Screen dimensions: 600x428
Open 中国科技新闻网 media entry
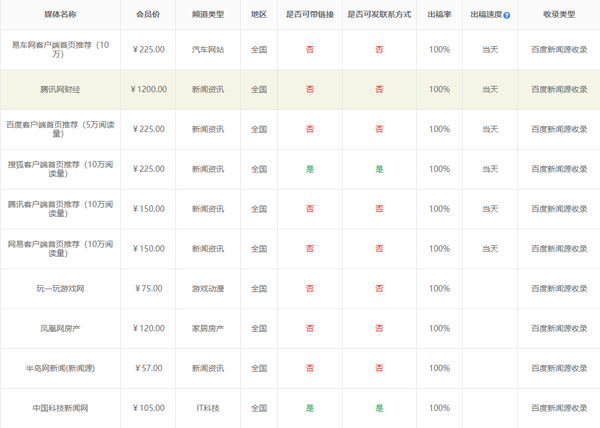pyautogui.click(x=59, y=408)
